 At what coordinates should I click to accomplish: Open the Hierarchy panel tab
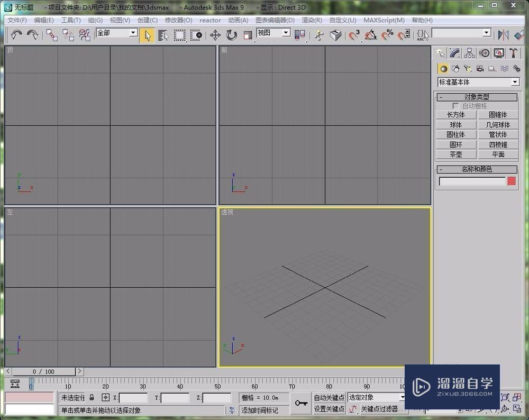coord(469,53)
